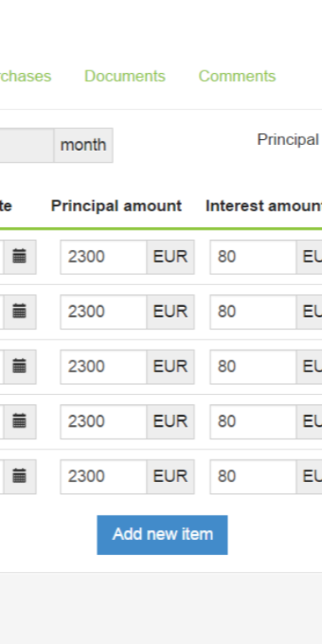This screenshot has width=322, height=644.
Task: Click the grey field beside month label
Action: pyautogui.click(x=27, y=145)
